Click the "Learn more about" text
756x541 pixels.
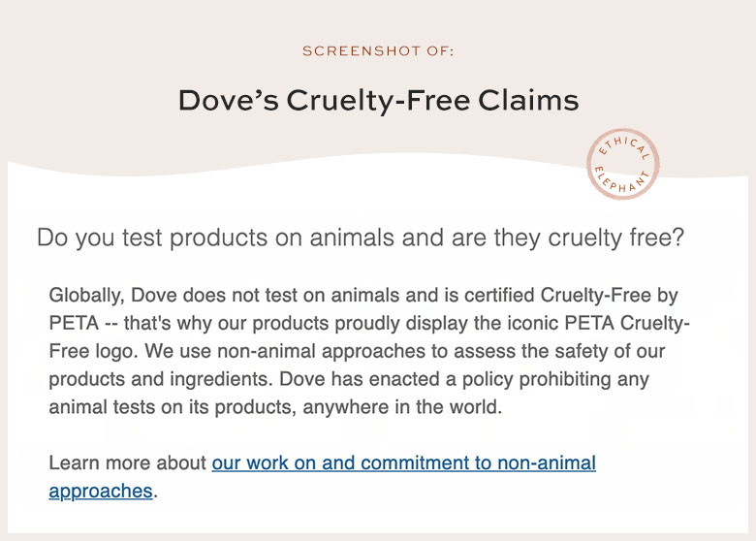(128, 462)
